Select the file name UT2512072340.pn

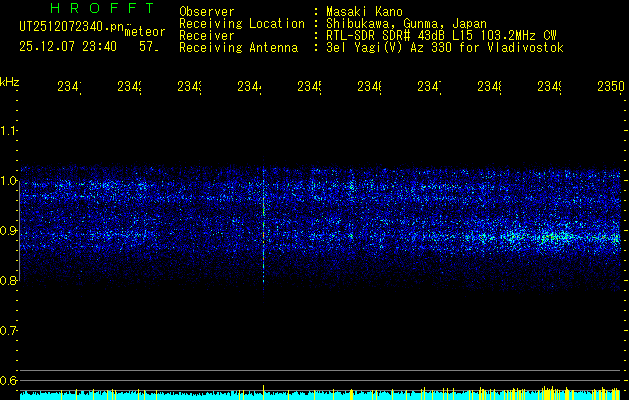point(72,26)
